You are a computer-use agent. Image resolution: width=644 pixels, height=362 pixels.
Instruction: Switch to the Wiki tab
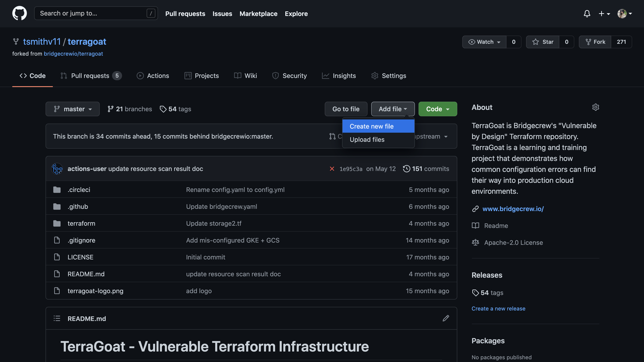click(245, 76)
